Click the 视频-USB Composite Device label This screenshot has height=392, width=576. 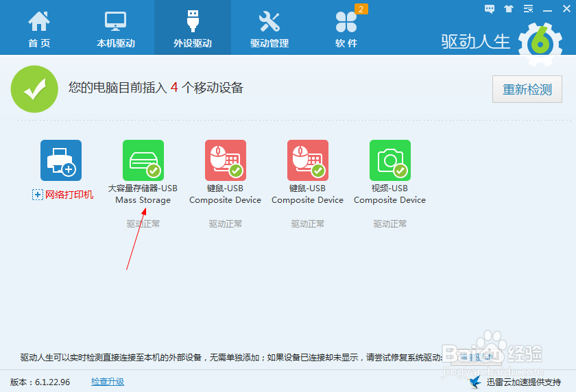coord(389,194)
